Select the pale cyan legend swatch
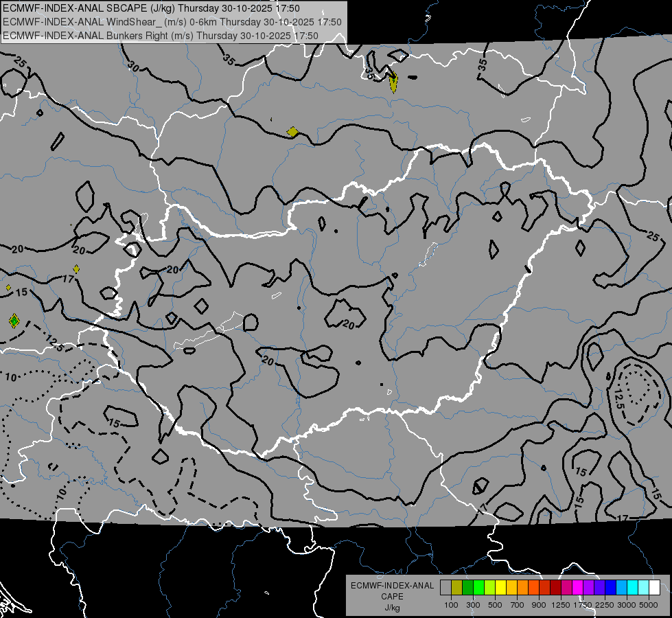672x618 pixels. (644, 588)
